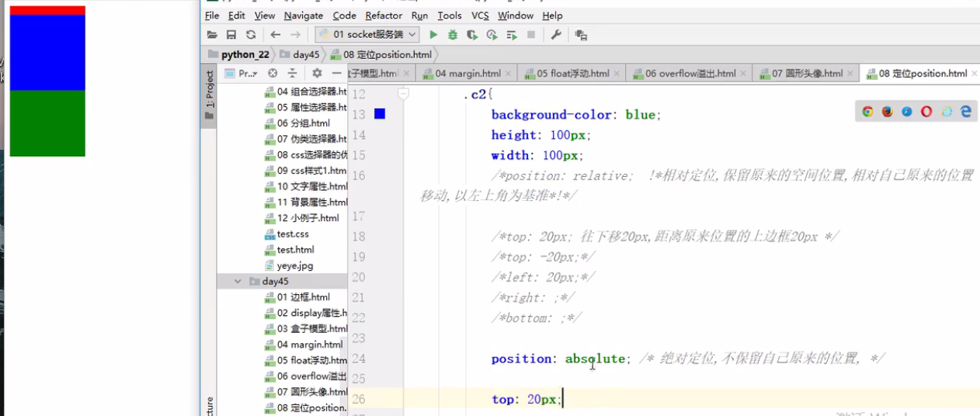Navigate back with the left arrow
The image size is (980, 416).
tap(276, 35)
